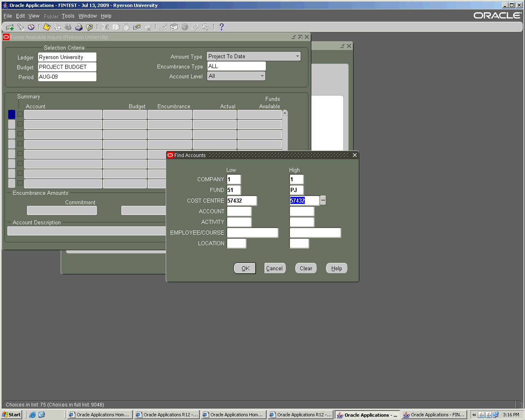
Task: Click the ACCOUNT Low input field
Action: pyautogui.click(x=239, y=211)
